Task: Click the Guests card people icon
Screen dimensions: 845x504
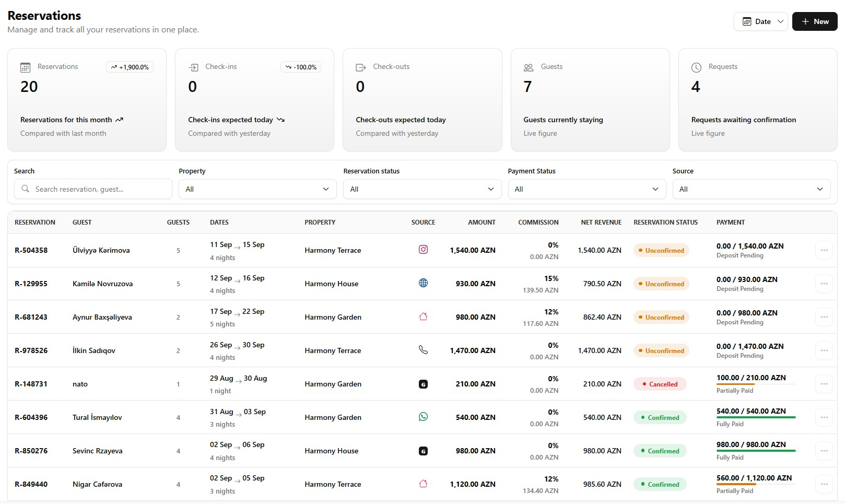Action: click(529, 67)
